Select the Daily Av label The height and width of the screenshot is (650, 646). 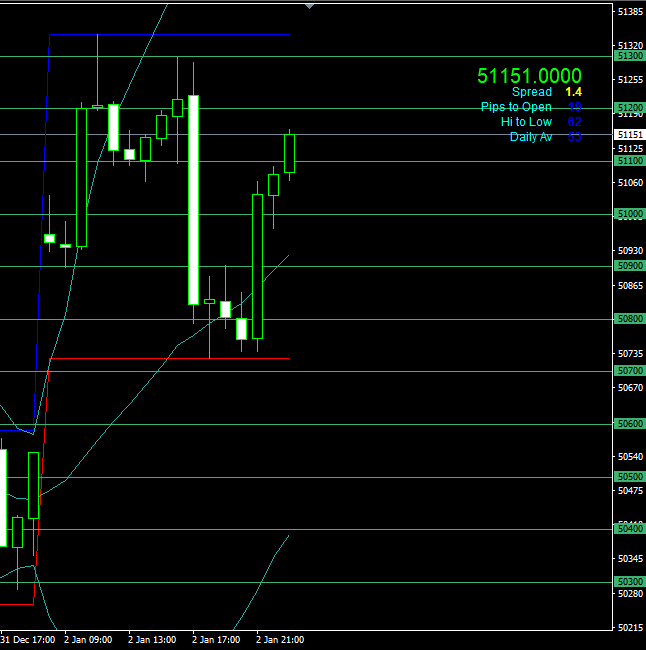pyautogui.click(x=530, y=137)
